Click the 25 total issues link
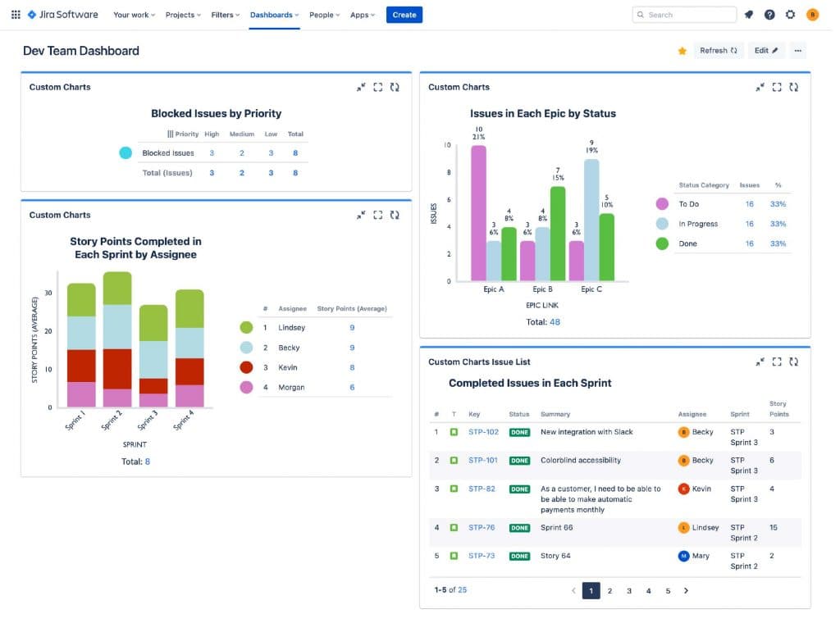The image size is (840, 623). [x=463, y=590]
